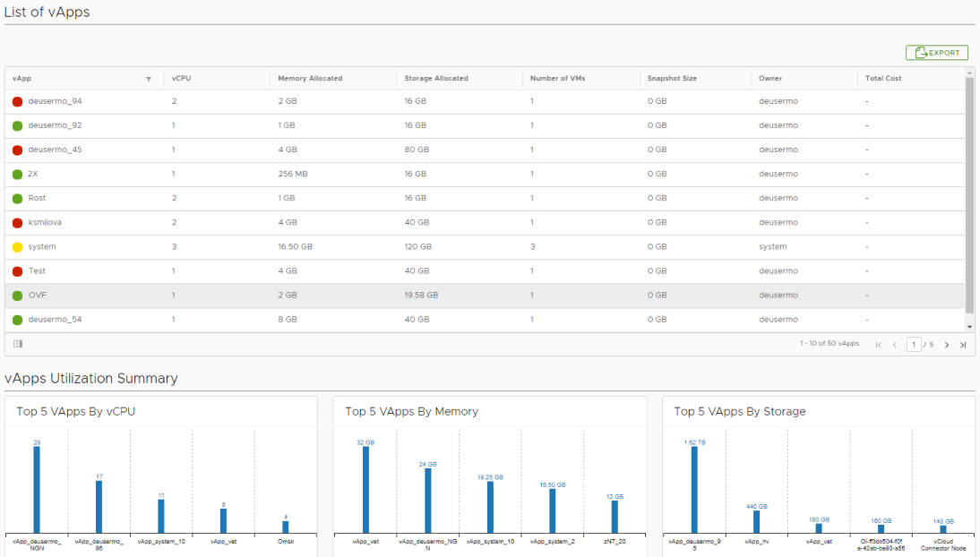Sort by Storage Allocated column header
980x557 pixels.
(x=436, y=79)
